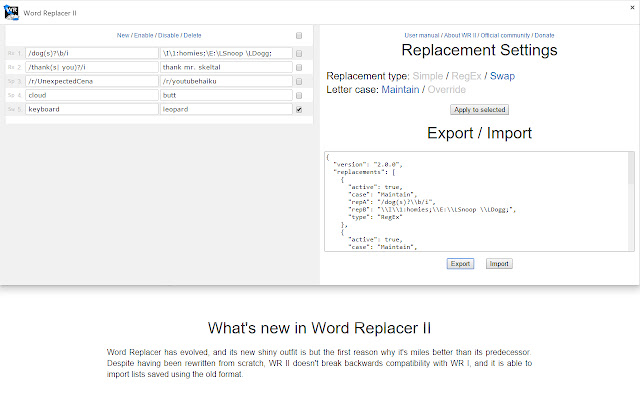Choose Maintain letter case option
The width and height of the screenshot is (640, 400).
click(x=398, y=90)
